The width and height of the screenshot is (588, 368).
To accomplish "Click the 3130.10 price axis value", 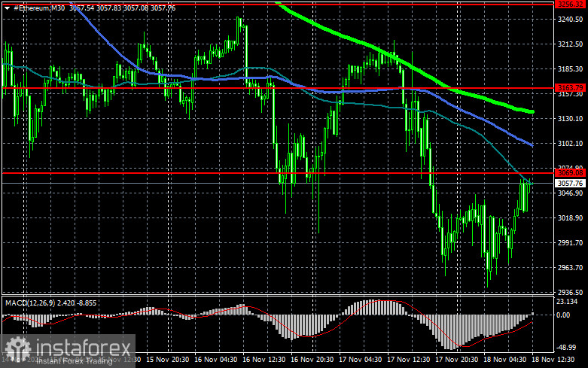I will (570, 118).
